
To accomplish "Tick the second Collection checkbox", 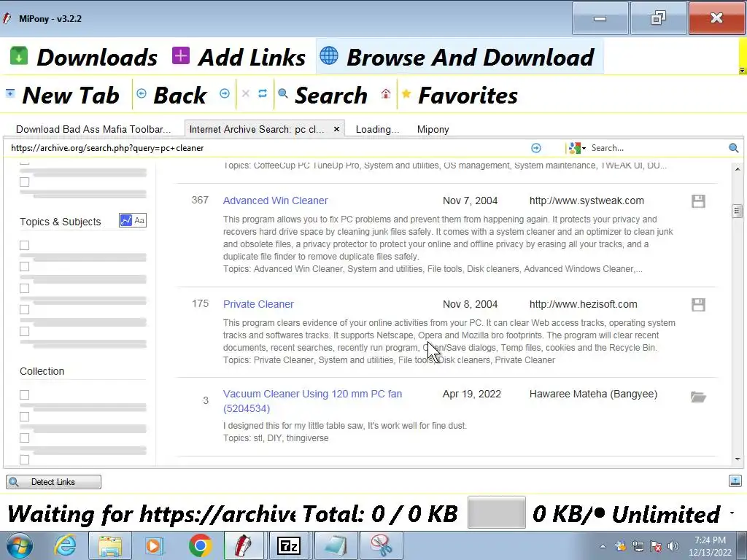I will coord(24,416).
